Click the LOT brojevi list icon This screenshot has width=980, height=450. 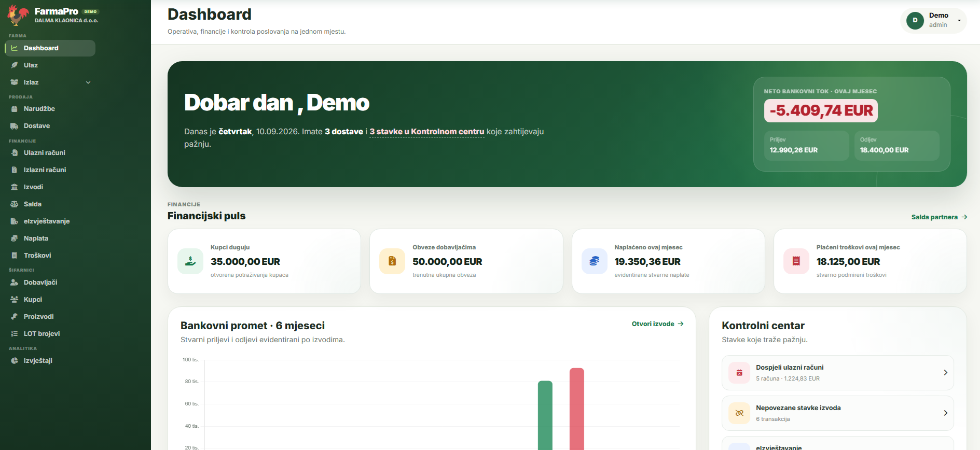coord(15,334)
